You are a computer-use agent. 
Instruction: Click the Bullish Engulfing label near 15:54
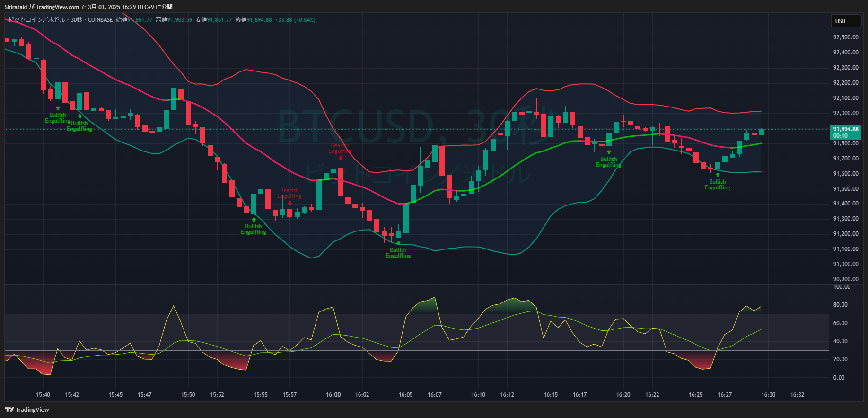coord(254,229)
